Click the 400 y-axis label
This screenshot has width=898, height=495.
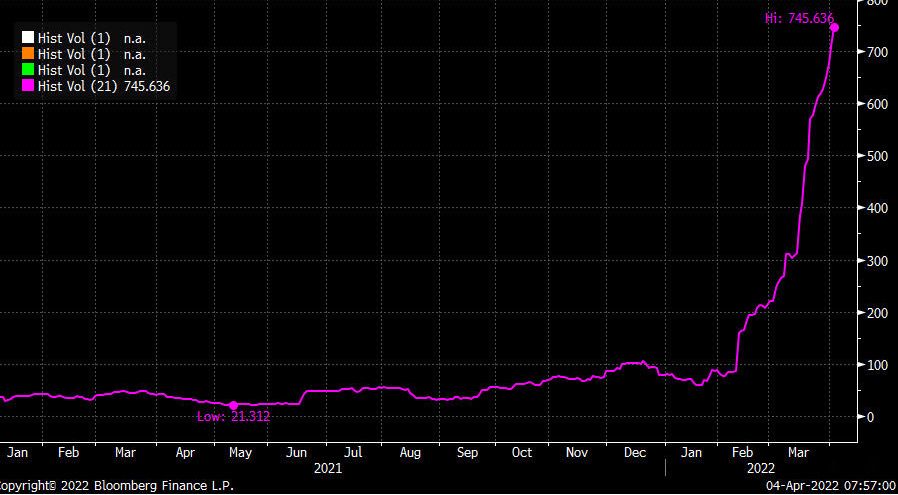click(x=879, y=208)
